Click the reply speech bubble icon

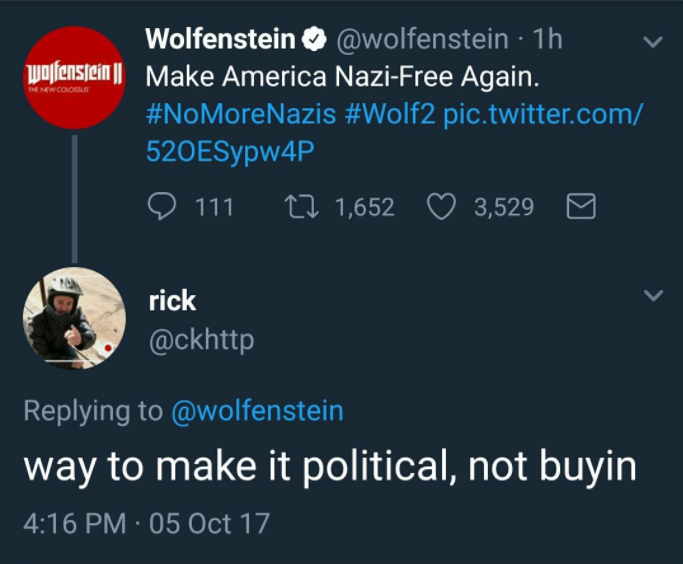162,207
